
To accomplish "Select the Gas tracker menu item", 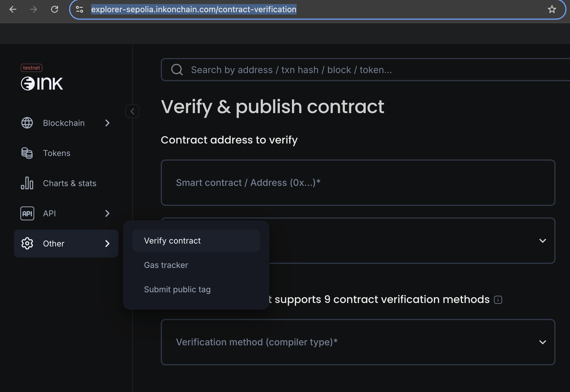I will tap(166, 265).
